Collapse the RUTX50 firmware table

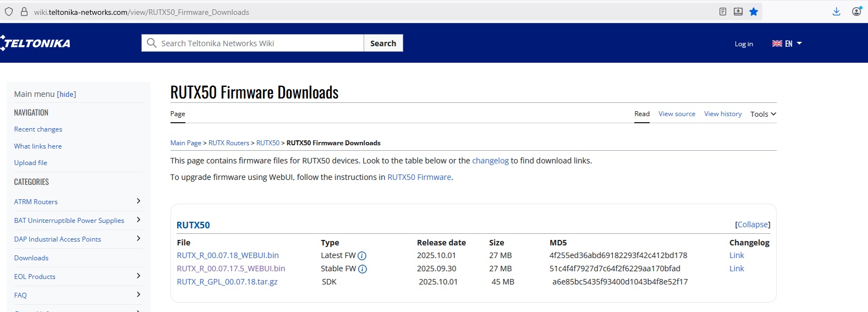click(752, 225)
